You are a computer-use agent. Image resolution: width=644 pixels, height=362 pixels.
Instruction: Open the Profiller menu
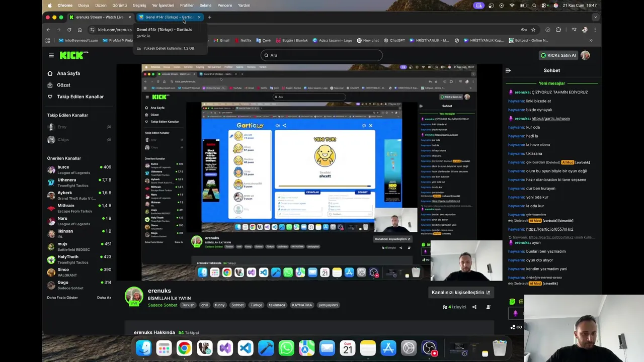pos(187,6)
